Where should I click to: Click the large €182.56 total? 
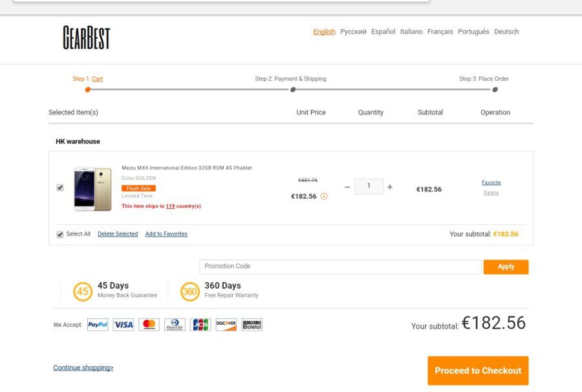[493, 323]
